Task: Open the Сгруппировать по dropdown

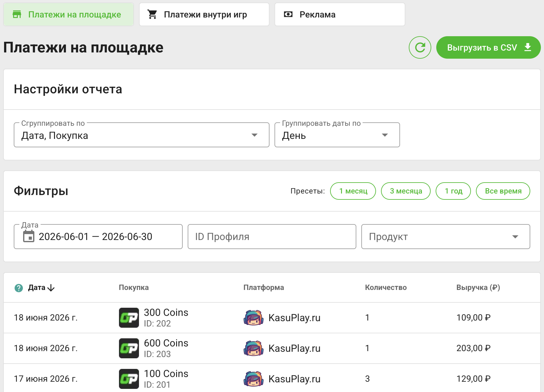Action: [141, 135]
